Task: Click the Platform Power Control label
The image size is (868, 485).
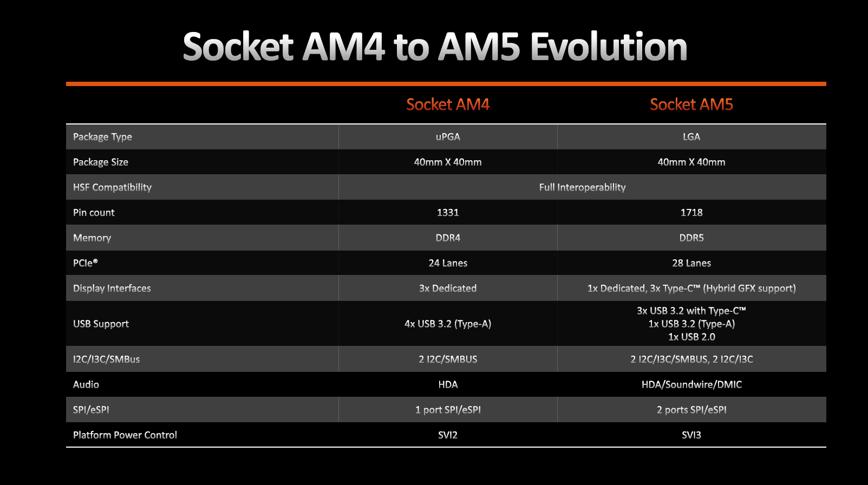Action: (125, 435)
